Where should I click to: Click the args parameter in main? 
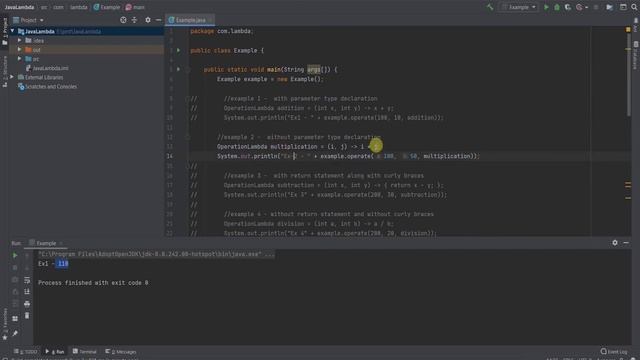coord(314,69)
